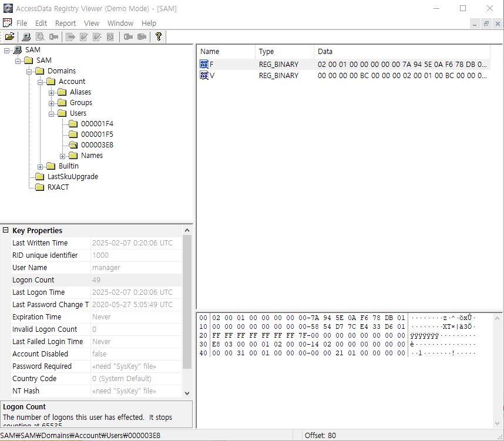Select the Groups folder label
Image resolution: width=504 pixels, height=441 pixels.
[x=81, y=103]
